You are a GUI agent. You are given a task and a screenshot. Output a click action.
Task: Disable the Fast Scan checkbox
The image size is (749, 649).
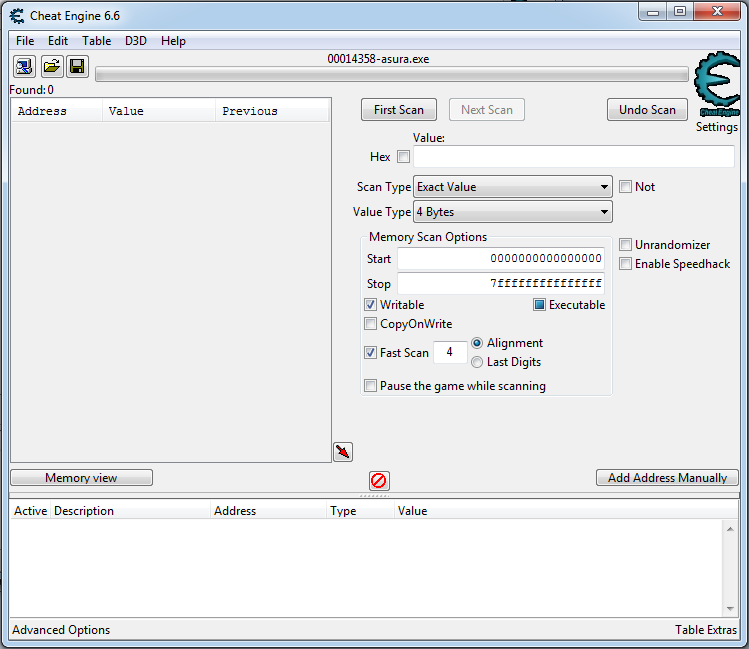click(x=371, y=353)
